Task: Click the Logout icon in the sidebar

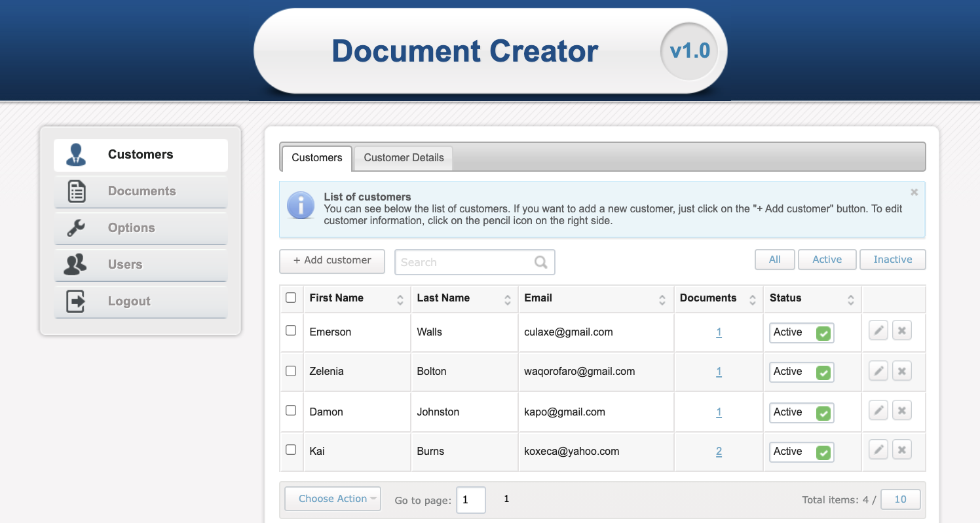Action: click(x=76, y=301)
